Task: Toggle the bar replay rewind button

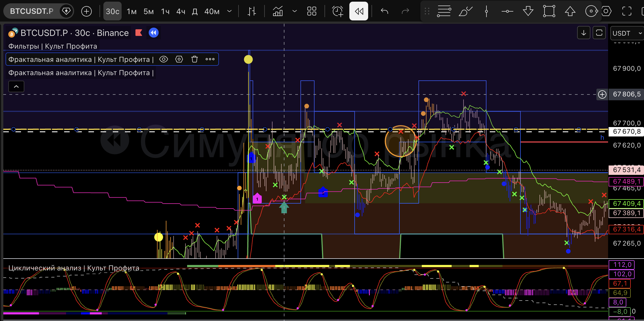Action: pyautogui.click(x=359, y=11)
